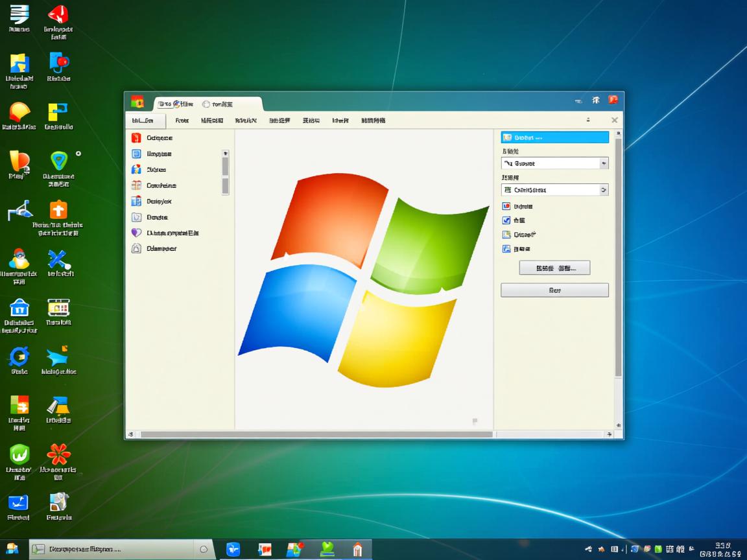The width and height of the screenshot is (747, 560).
Task: Open the Start menu orb in the taskbar
Action: [x=12, y=549]
